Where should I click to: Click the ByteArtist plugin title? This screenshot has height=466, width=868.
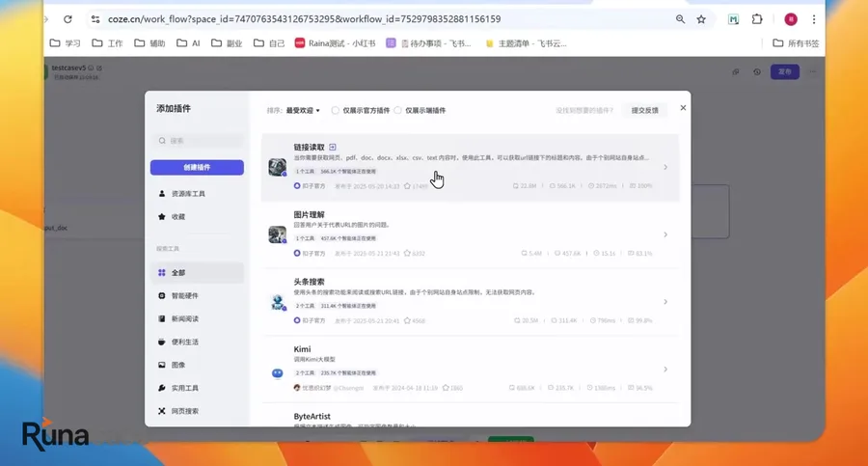tap(312, 416)
